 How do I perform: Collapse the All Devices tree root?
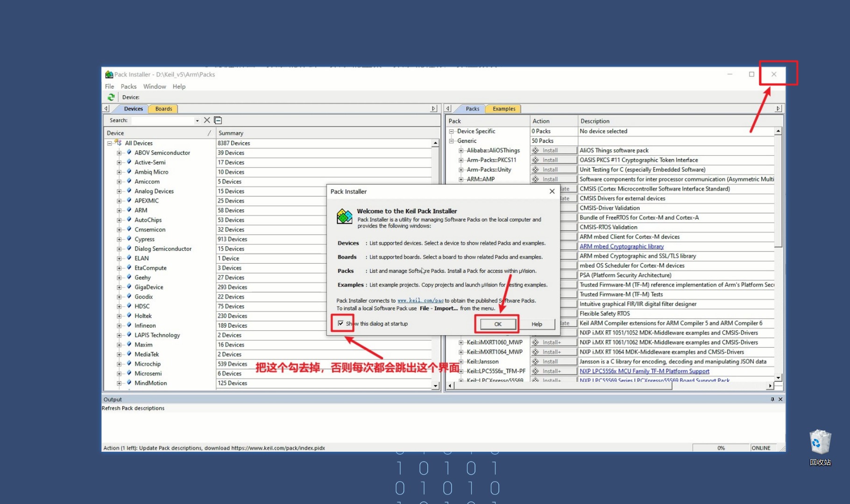(x=109, y=143)
